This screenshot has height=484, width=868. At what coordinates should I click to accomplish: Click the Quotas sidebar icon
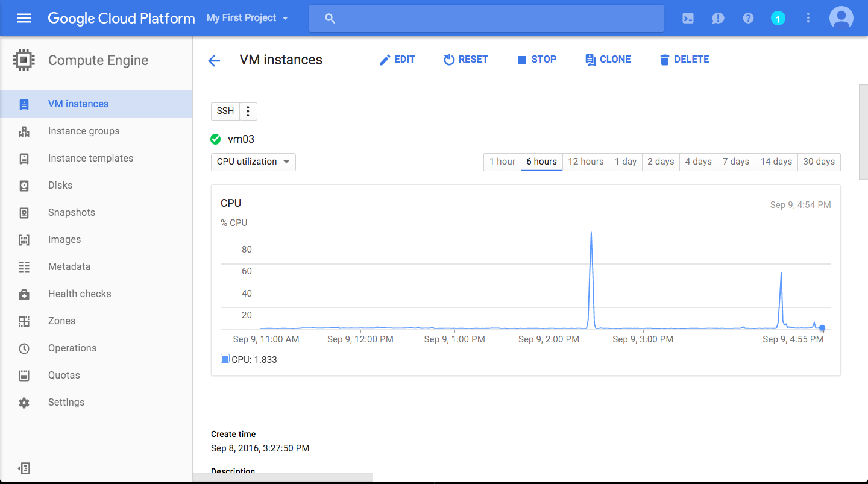coord(24,376)
